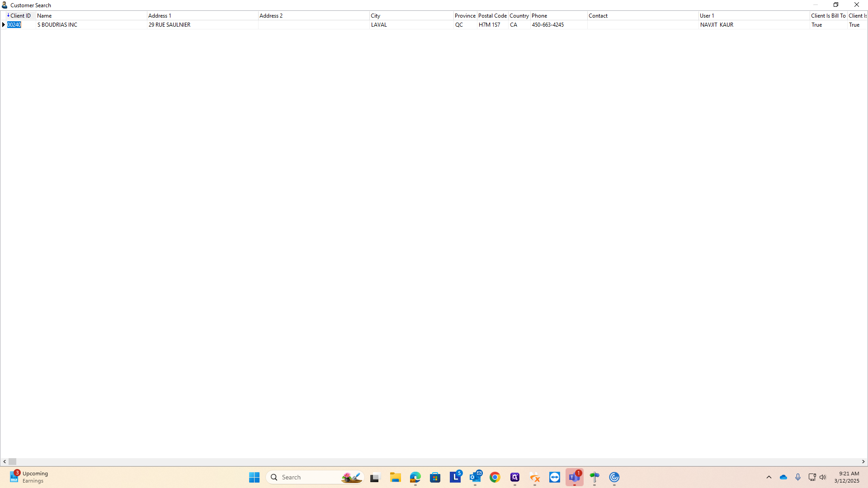Show hidden system tray icons
Screen dimensions: 868x488
pos(769,477)
